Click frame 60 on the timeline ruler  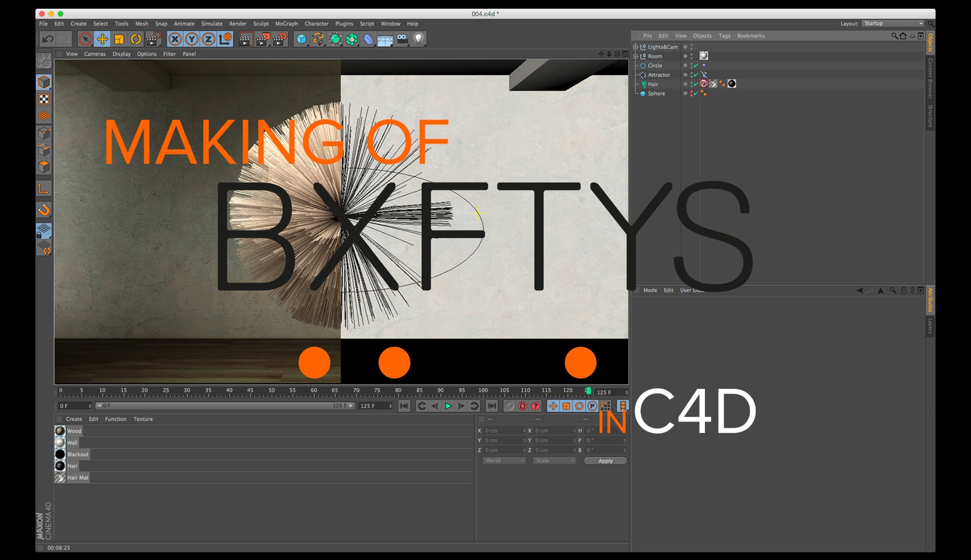click(314, 391)
